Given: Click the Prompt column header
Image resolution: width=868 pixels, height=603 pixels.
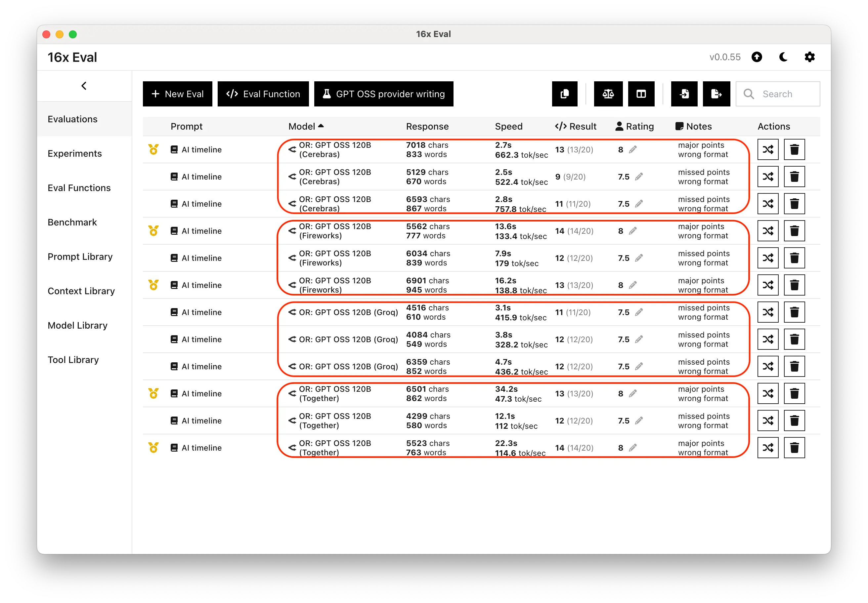Looking at the screenshot, I should tap(186, 126).
